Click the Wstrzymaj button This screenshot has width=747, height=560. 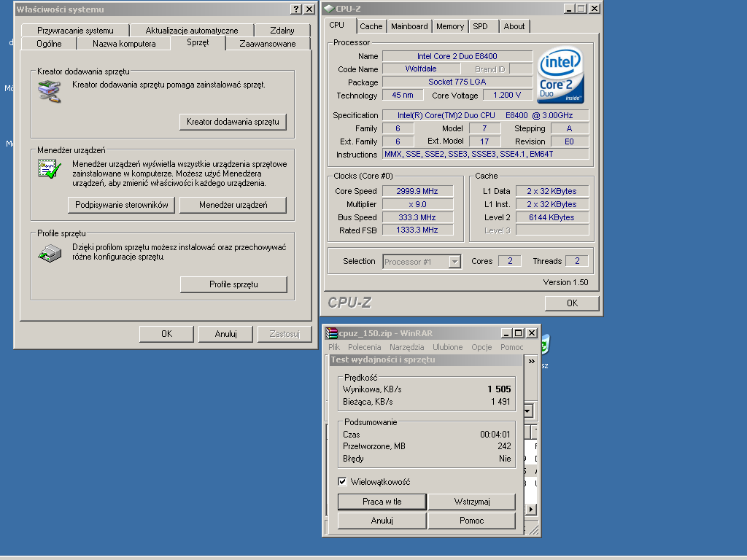coord(472,502)
